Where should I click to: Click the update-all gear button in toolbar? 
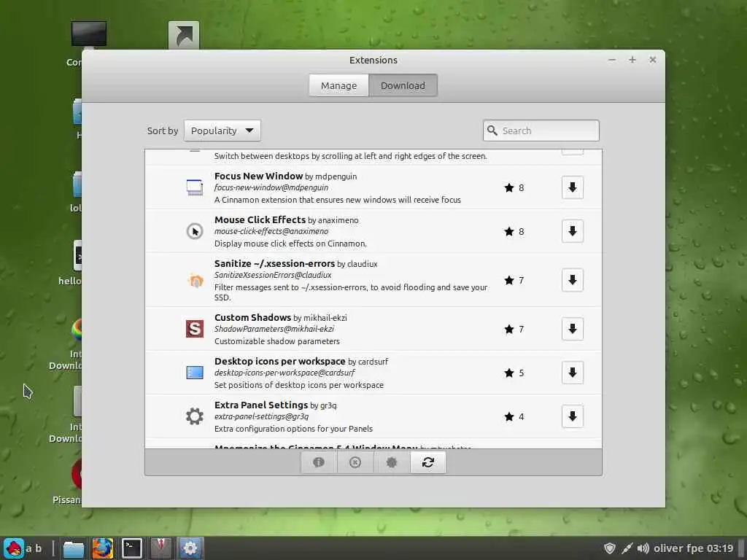[392, 462]
